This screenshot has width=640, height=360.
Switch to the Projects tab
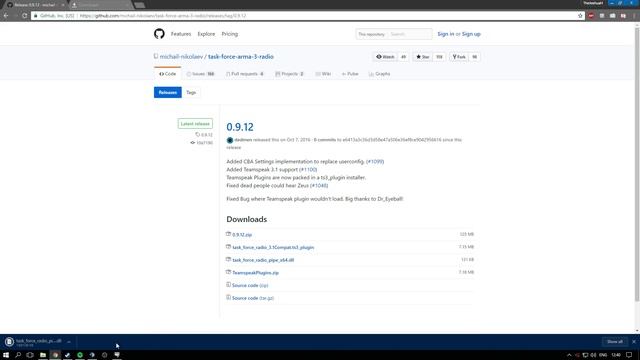[x=289, y=74]
